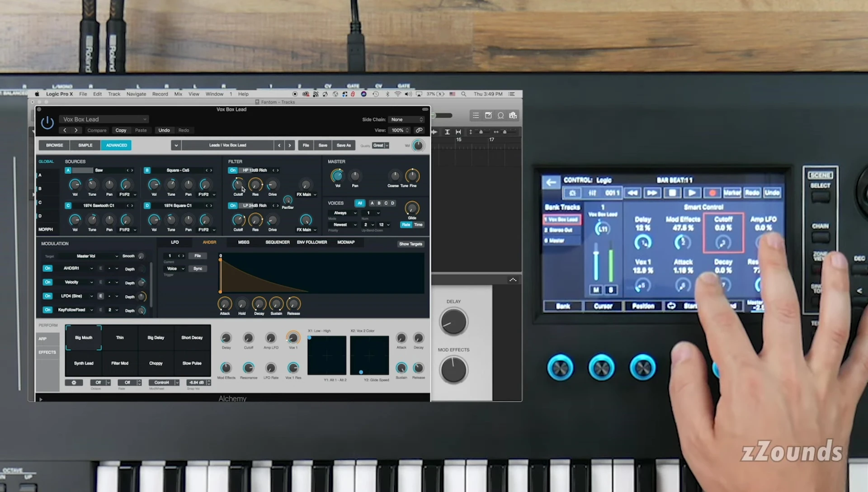Viewport: 868px width, 492px height.
Task: Select Time glide mode button
Action: point(418,225)
